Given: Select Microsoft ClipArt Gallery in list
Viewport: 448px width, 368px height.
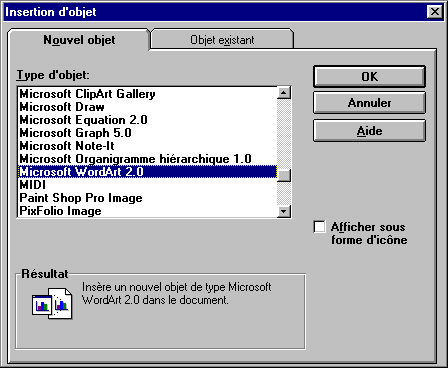Looking at the screenshot, I should [147, 94].
